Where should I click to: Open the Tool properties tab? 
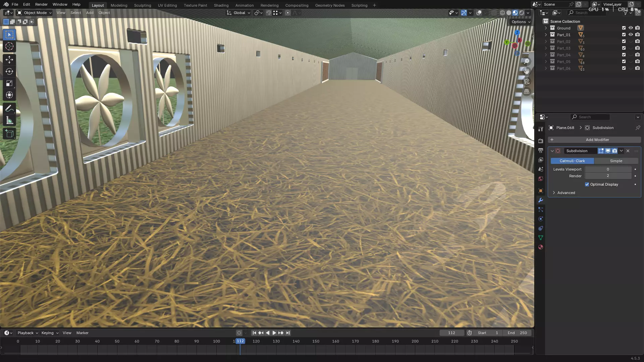coord(540,129)
